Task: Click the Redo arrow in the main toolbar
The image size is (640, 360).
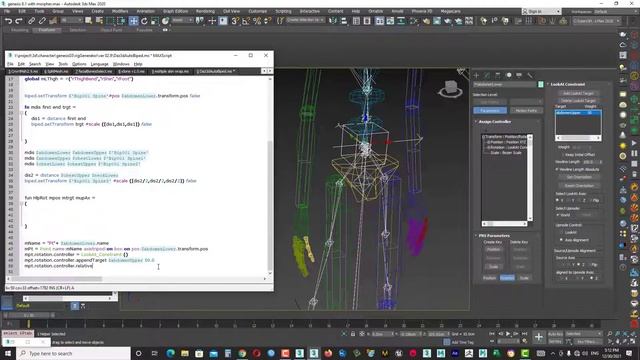Action: 19,20
